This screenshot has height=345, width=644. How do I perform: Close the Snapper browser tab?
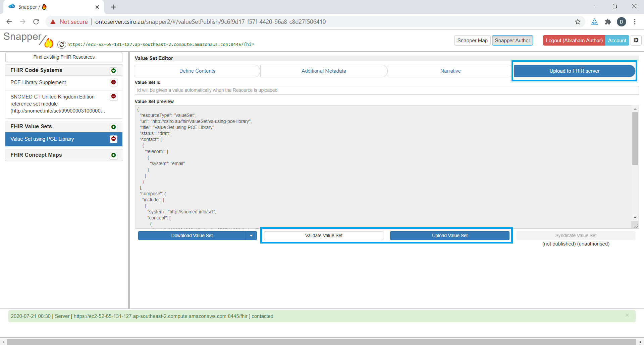(x=97, y=7)
